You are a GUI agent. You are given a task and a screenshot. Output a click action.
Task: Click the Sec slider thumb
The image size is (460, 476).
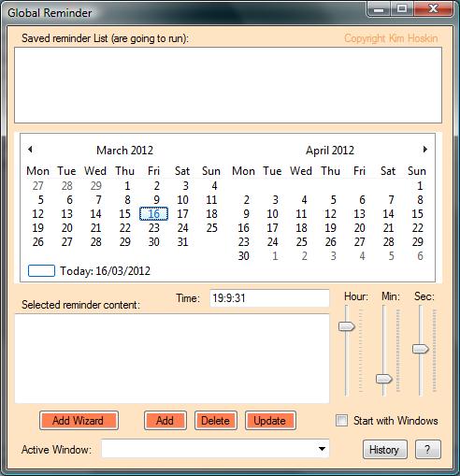(x=421, y=349)
